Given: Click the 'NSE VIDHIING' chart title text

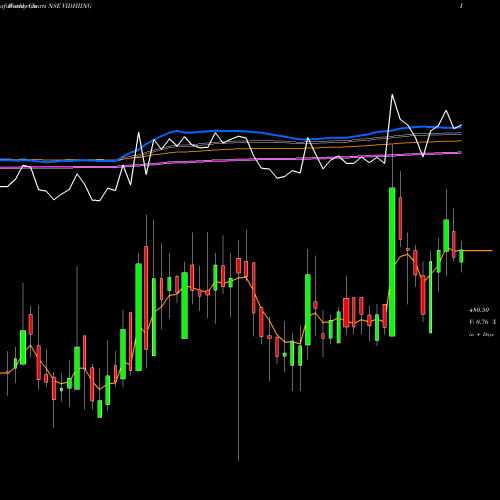Looking at the screenshot, I should tap(70, 6).
